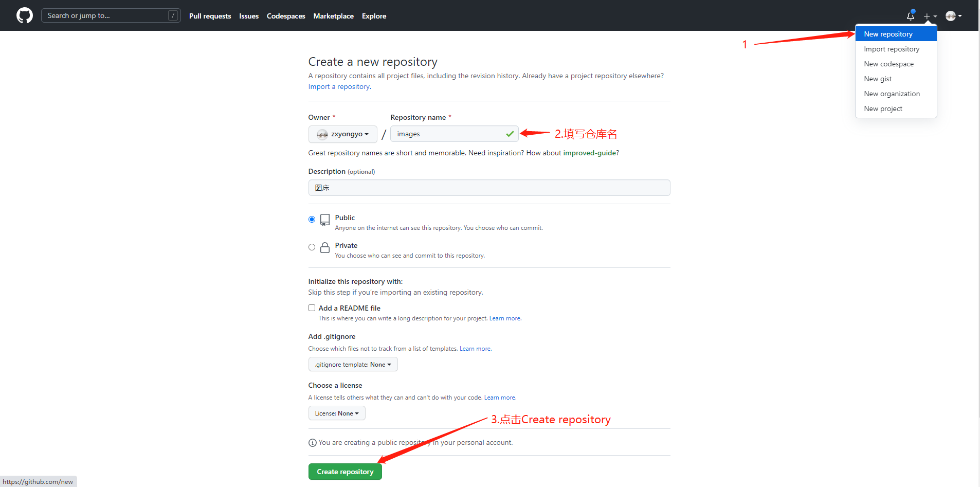Choose New repository from menu
The width and height of the screenshot is (980, 487).
[896, 34]
